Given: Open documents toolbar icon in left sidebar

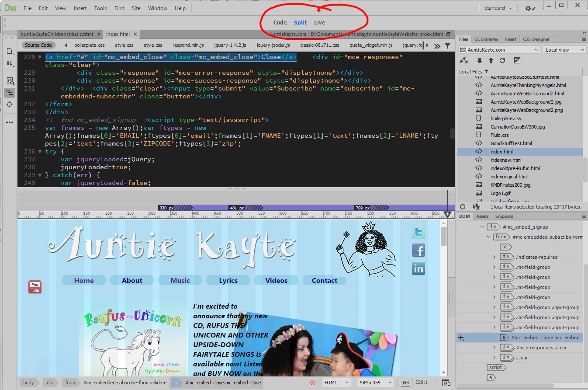Looking at the screenshot, I should pos(9,51).
